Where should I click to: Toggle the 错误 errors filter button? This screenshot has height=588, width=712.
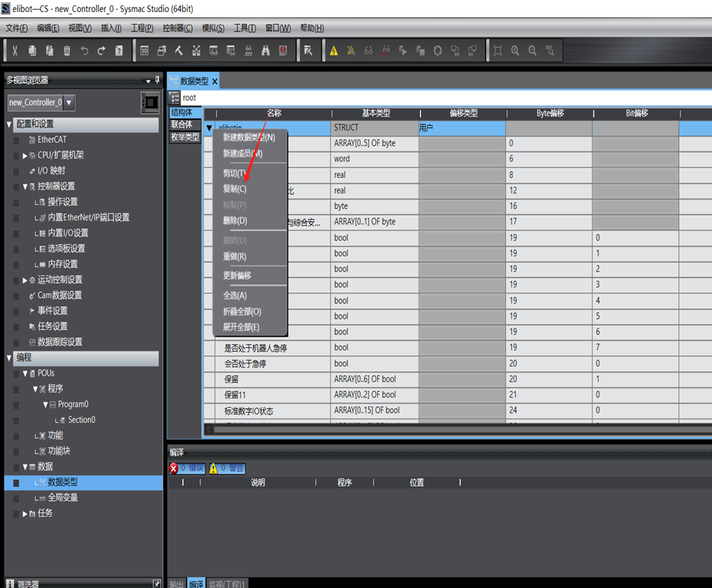coord(187,468)
